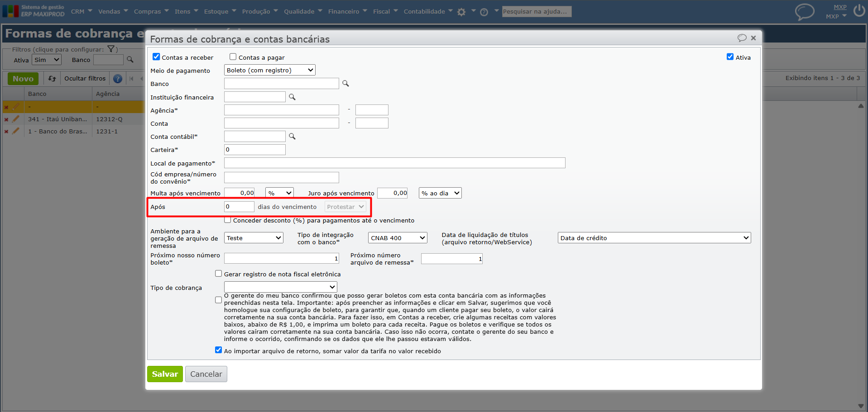Click the power logout icon
The height and width of the screenshot is (412, 868).
[x=859, y=10]
